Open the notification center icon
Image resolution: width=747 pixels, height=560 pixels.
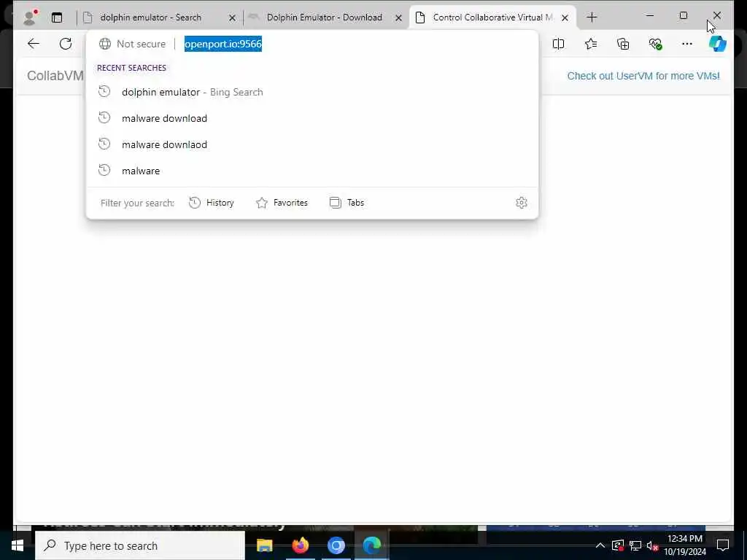tap(723, 545)
